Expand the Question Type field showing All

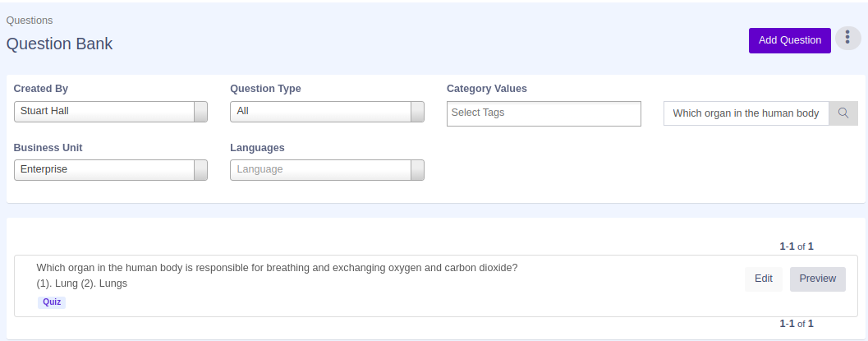tap(320, 112)
